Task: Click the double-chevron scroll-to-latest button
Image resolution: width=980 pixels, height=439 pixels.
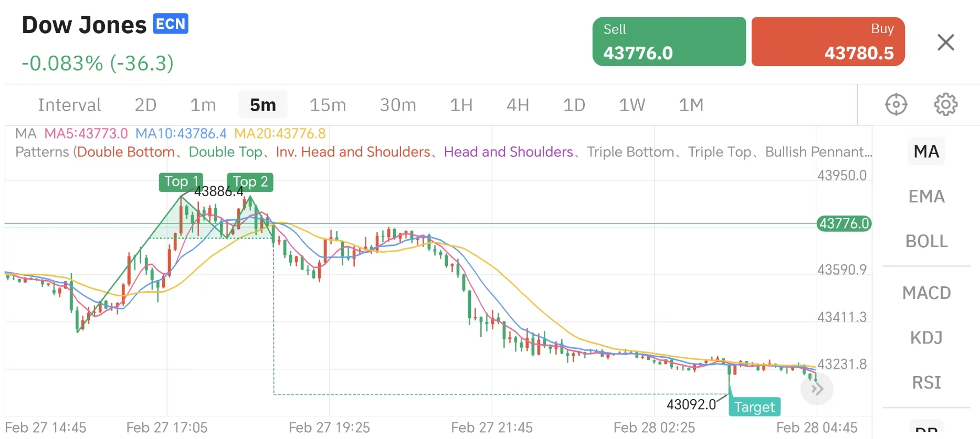Action: tap(817, 389)
